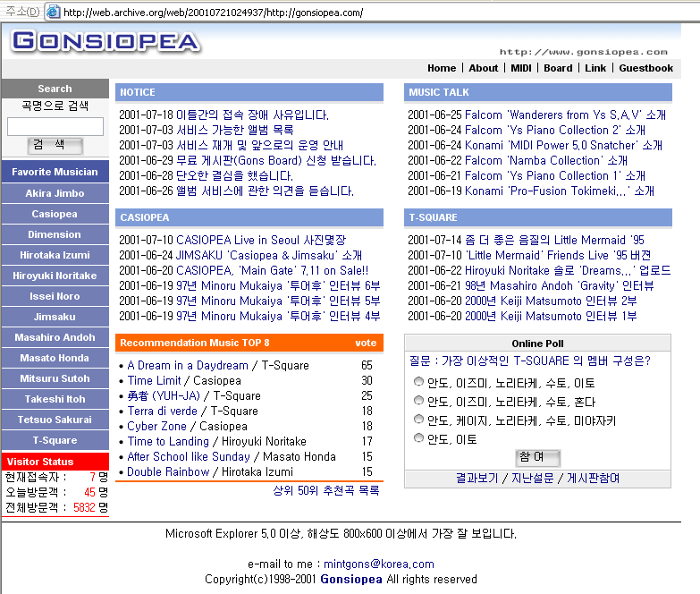Open Hirotaka Izumi sidebar entry
Viewport: 700px width, 594px height.
coord(55,255)
